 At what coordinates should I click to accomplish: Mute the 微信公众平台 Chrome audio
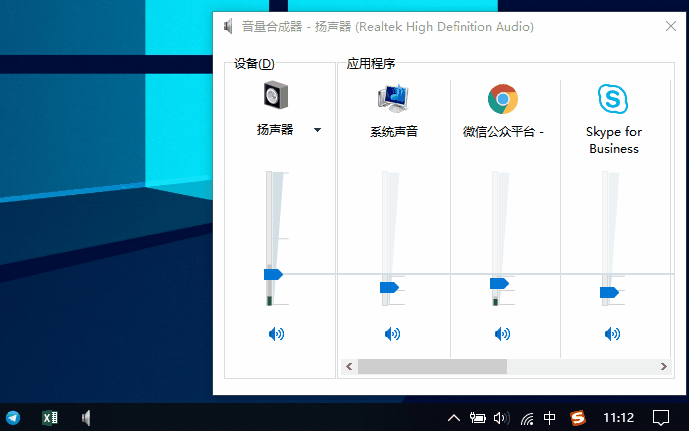click(502, 334)
